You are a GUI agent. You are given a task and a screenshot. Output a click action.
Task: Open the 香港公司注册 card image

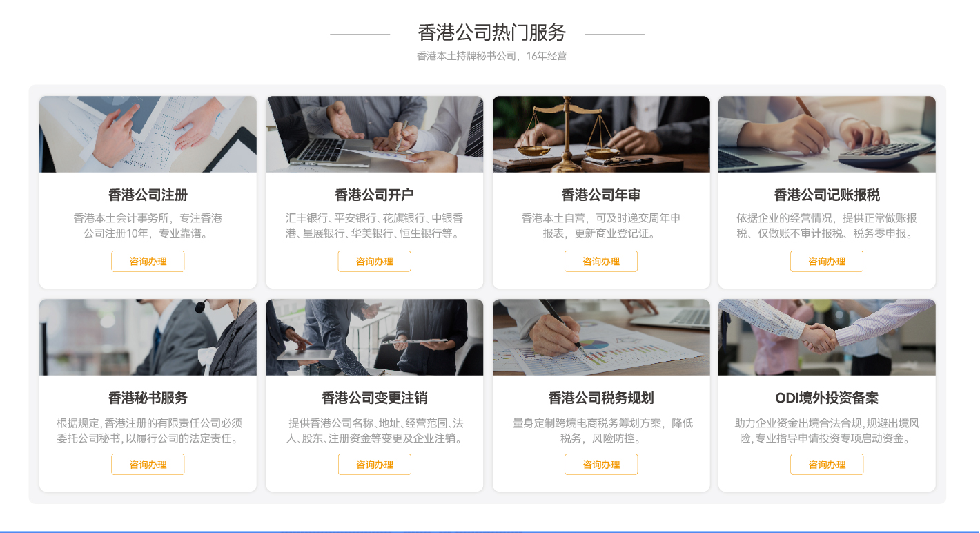pyautogui.click(x=148, y=134)
